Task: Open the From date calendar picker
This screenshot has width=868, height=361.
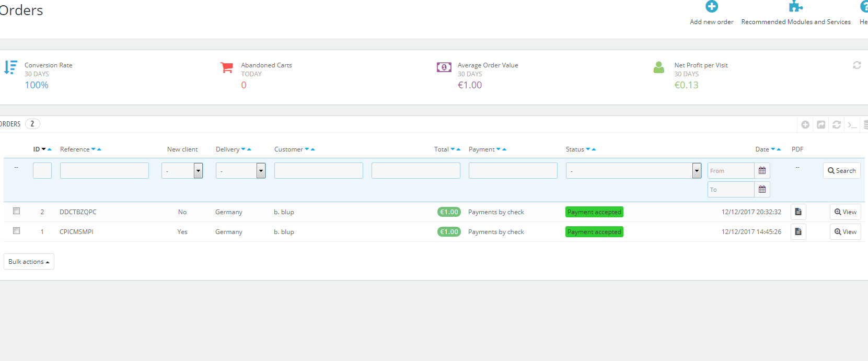Action: point(762,171)
